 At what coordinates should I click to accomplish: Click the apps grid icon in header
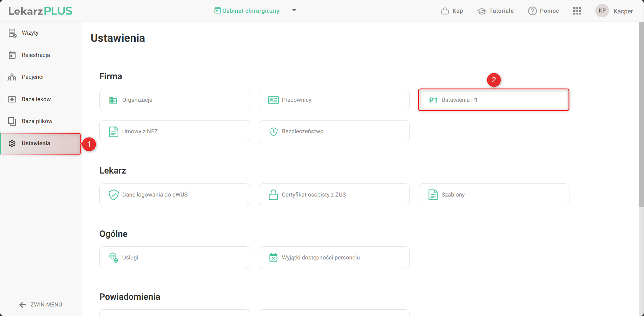(x=577, y=11)
